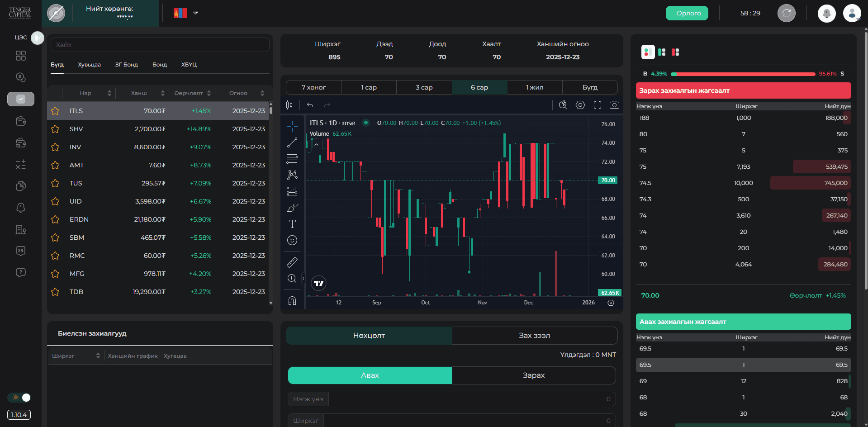Click the buy/sell ratio progress bar
The height and width of the screenshot is (427, 868).
click(743, 74)
